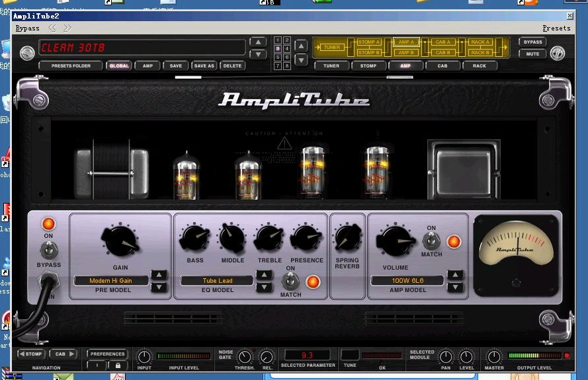Click the MASTER output knob

494,357
